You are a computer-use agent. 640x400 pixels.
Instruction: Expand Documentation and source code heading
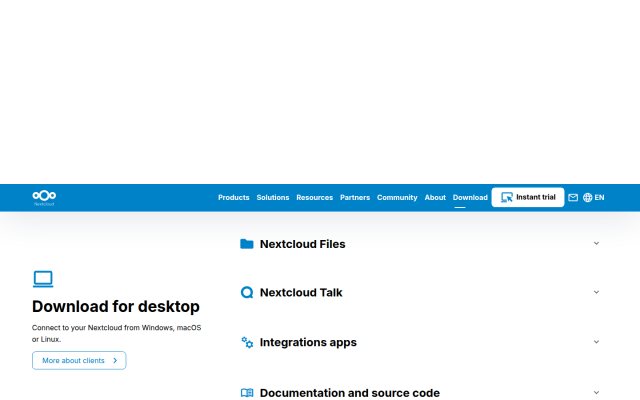(x=350, y=393)
